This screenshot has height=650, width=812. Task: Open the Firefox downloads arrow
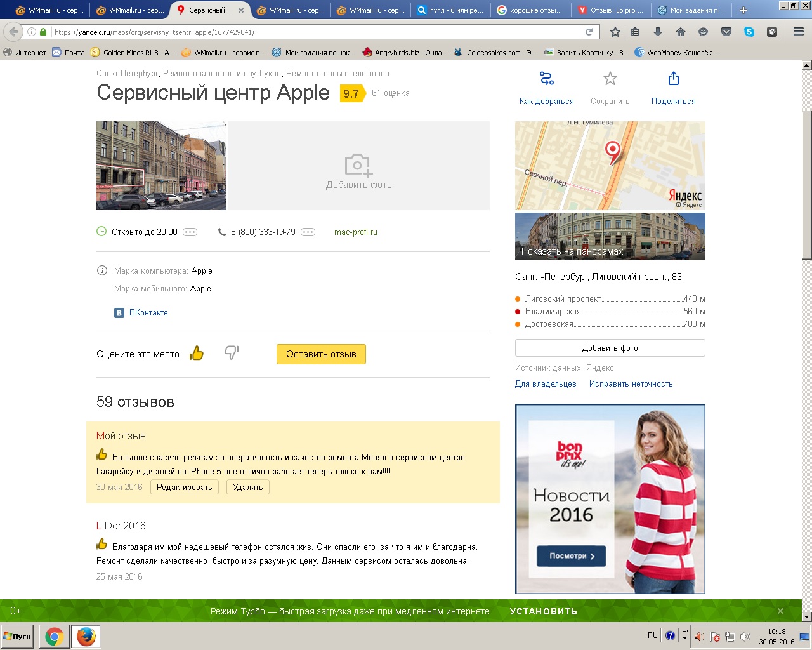[658, 32]
